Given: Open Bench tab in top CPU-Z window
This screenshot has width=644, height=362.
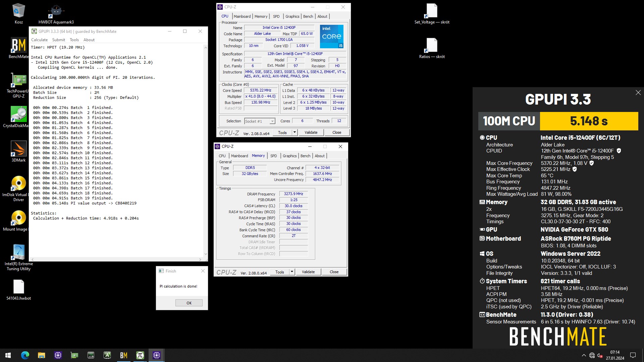Looking at the screenshot, I should pyautogui.click(x=308, y=16).
